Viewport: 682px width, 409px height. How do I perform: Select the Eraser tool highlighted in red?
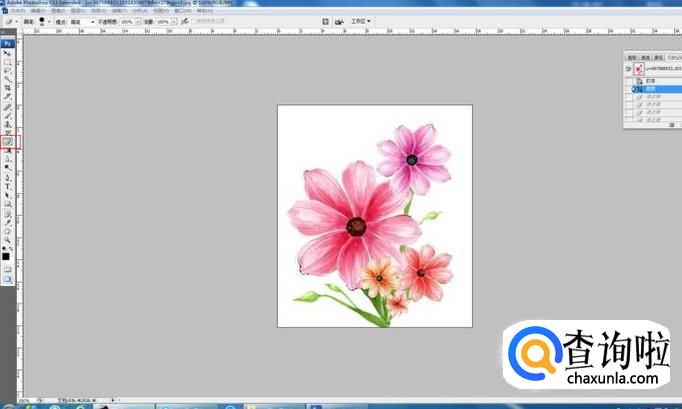click(x=7, y=142)
